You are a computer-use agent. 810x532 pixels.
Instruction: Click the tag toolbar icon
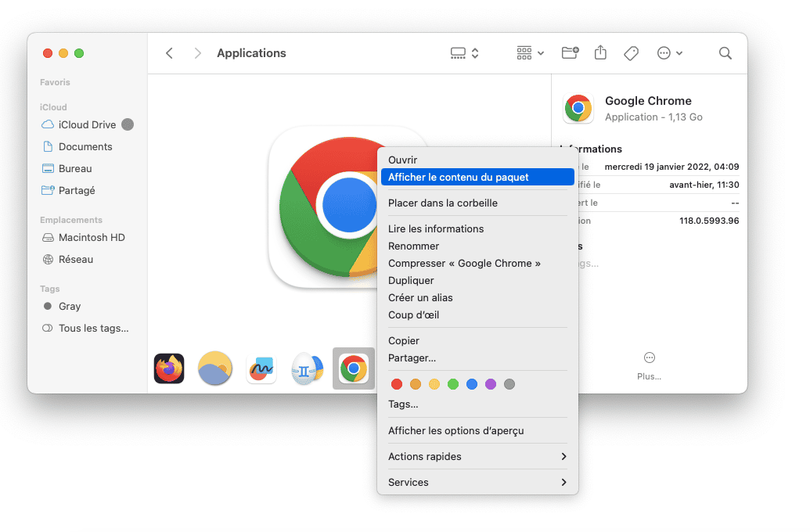pyautogui.click(x=631, y=53)
